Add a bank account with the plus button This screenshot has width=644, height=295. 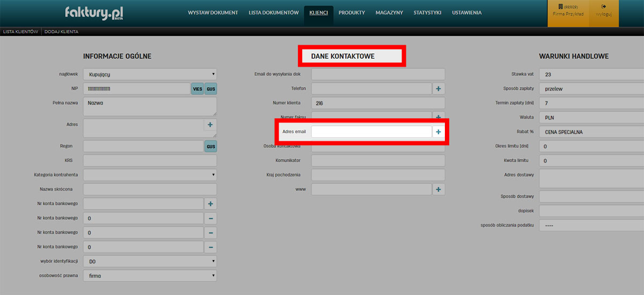coord(210,204)
